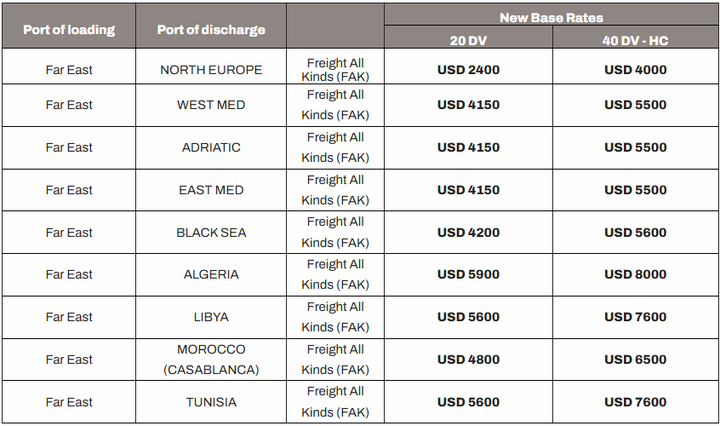Click the BLACK SEA cell
Screen dimensions: 720x426
(211, 232)
